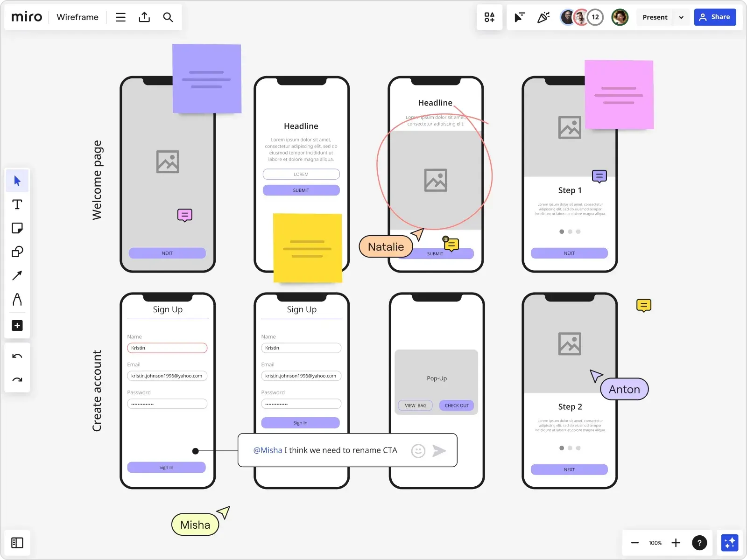Select the Sticky note tool
Image resolution: width=747 pixels, height=560 pixels.
(17, 228)
